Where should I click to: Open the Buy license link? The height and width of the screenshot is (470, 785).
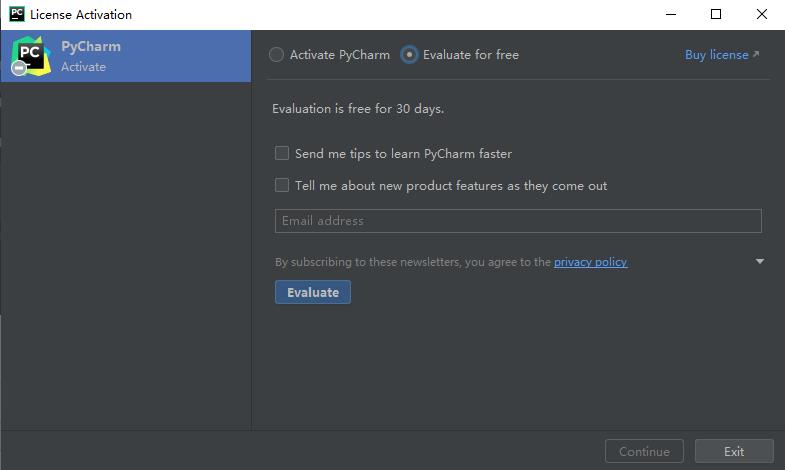pos(716,55)
